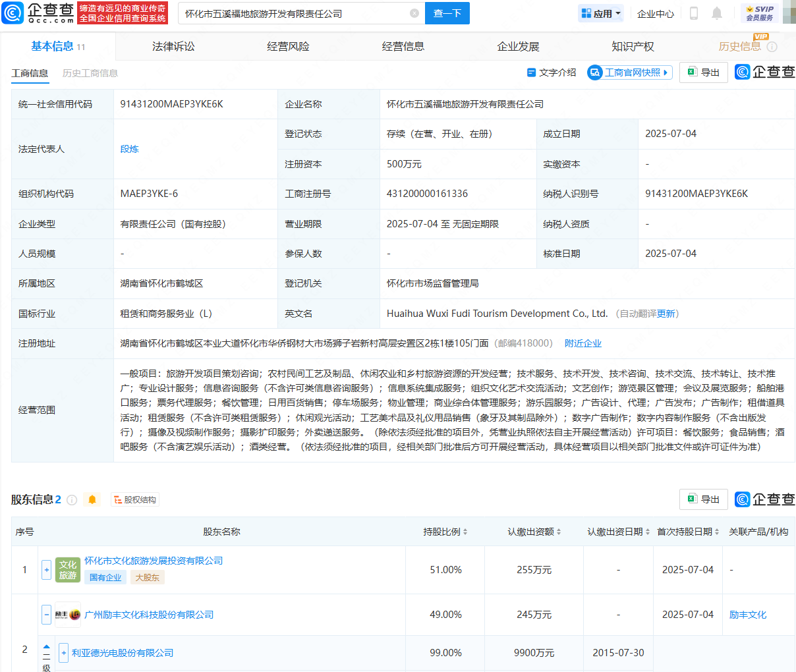The image size is (796, 672).
Task: Switch to 法律诉讼 tab
Action: pos(173,46)
